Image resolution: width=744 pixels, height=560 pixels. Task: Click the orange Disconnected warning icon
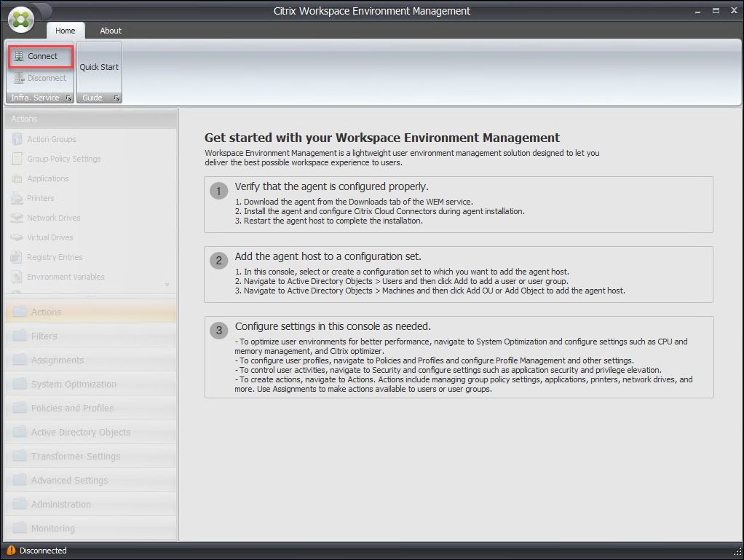[x=10, y=551]
